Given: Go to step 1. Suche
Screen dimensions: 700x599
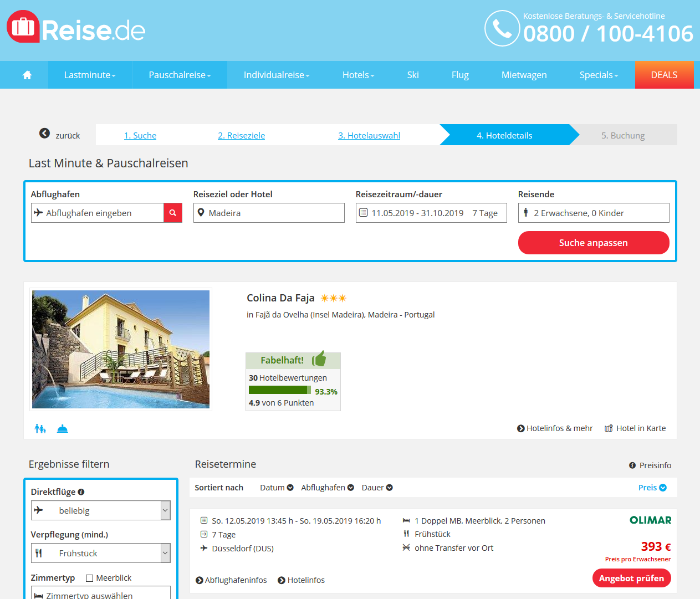Looking at the screenshot, I should [x=140, y=135].
